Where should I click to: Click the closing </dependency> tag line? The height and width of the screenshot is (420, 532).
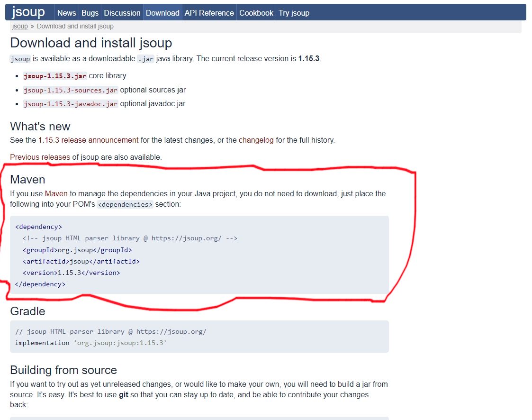pyautogui.click(x=40, y=284)
